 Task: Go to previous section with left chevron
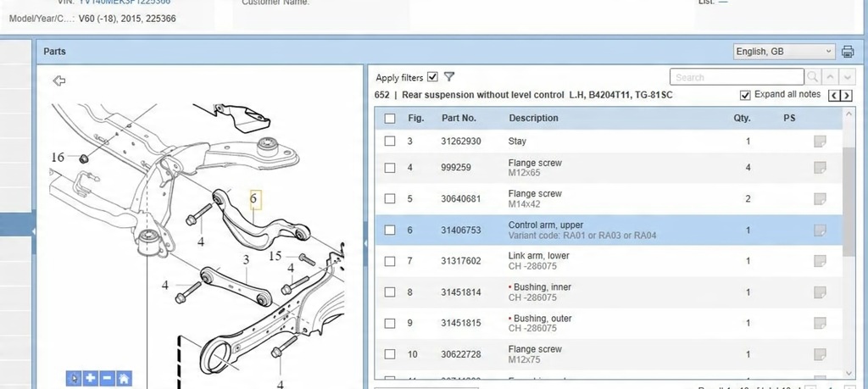(x=834, y=96)
